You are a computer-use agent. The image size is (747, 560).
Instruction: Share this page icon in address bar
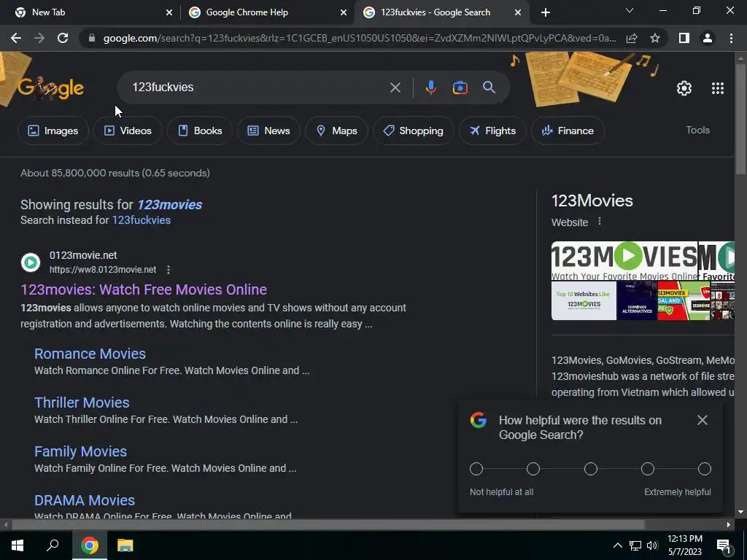pos(632,38)
